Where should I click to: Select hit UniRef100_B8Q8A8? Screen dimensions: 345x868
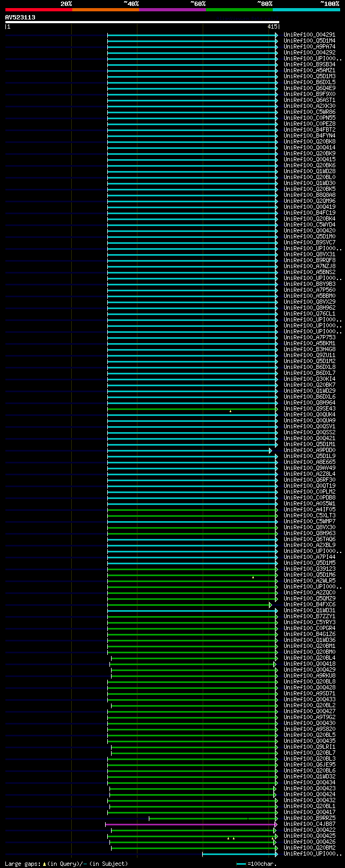pos(309,195)
